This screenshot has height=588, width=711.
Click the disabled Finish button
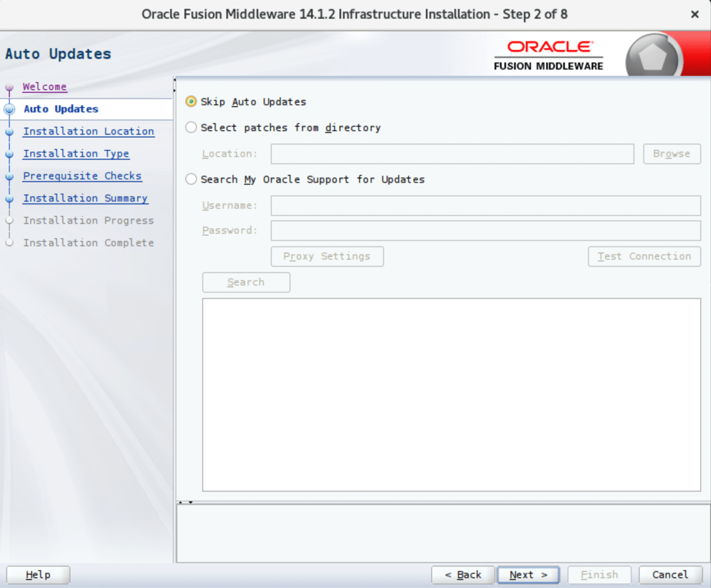tap(599, 575)
